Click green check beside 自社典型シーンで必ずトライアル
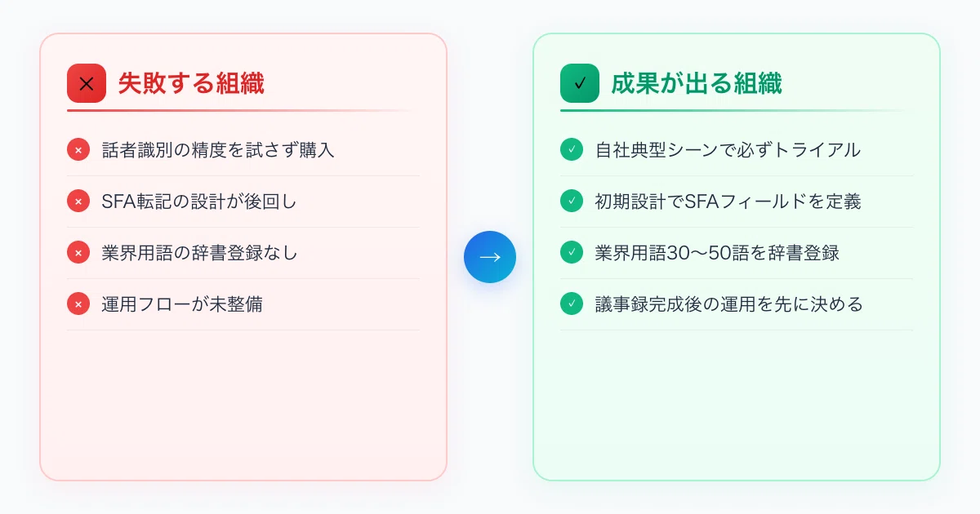The height and width of the screenshot is (514, 980). 572,150
